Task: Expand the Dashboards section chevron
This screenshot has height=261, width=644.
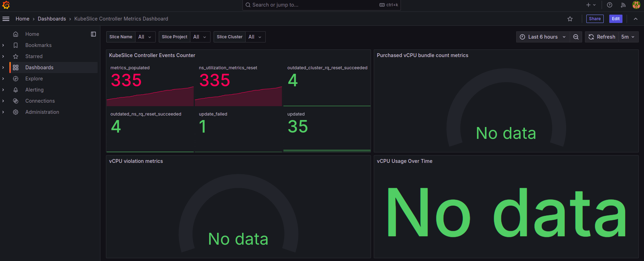Action: pyautogui.click(x=3, y=68)
